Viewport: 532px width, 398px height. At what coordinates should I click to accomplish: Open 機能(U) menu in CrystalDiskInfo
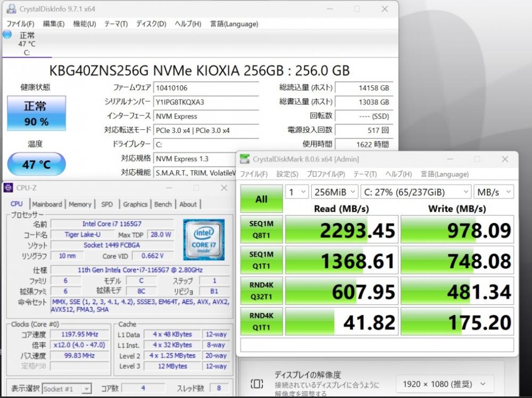tap(85, 24)
